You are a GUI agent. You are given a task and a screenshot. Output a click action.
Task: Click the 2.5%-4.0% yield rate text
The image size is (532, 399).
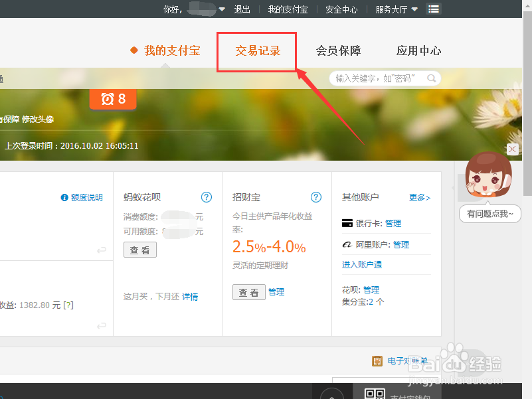tap(269, 247)
